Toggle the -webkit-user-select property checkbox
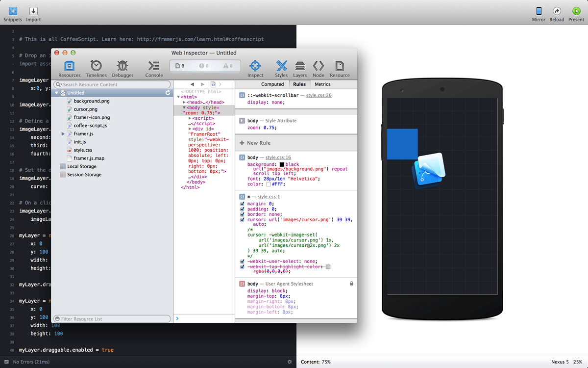The image size is (588, 368). 242,262
